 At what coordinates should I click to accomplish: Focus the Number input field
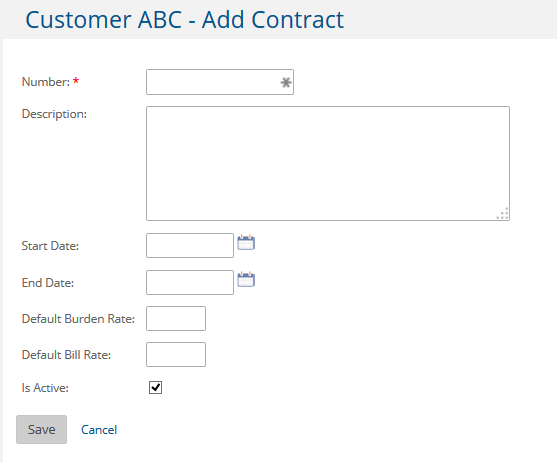[220, 82]
